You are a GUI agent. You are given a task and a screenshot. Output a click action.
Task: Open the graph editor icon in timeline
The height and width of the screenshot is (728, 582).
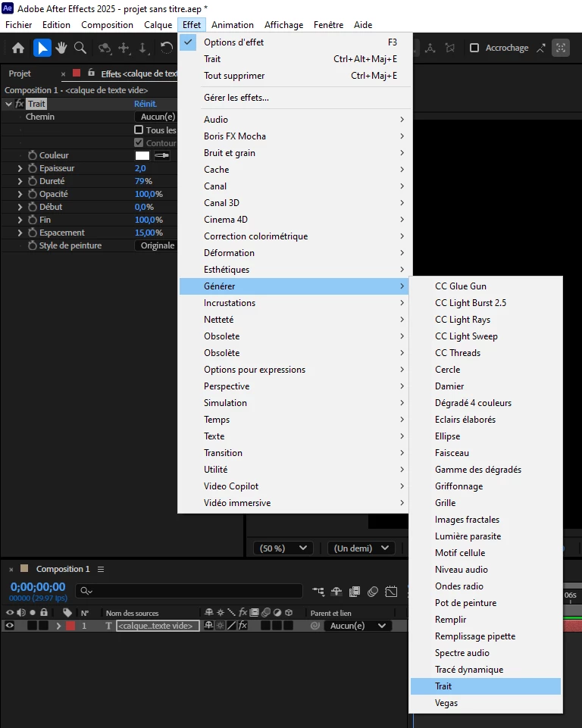pos(391,591)
